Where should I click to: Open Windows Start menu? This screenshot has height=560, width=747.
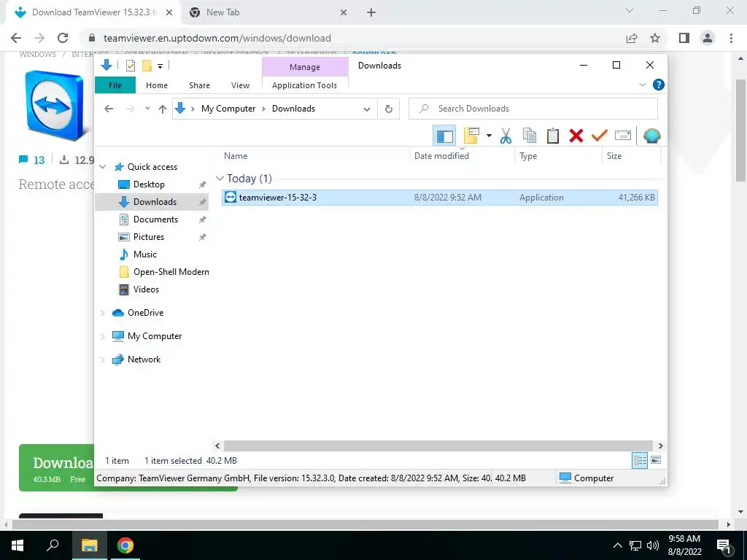pos(18,545)
